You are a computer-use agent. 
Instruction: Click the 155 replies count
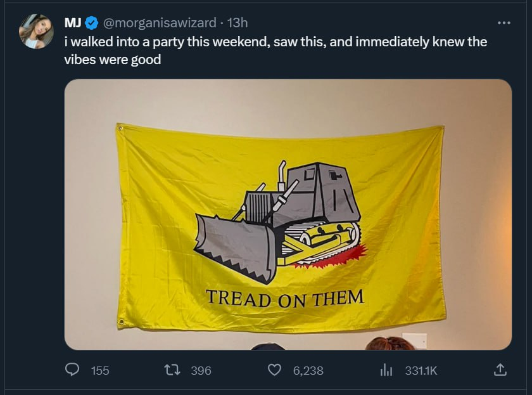tap(100, 370)
